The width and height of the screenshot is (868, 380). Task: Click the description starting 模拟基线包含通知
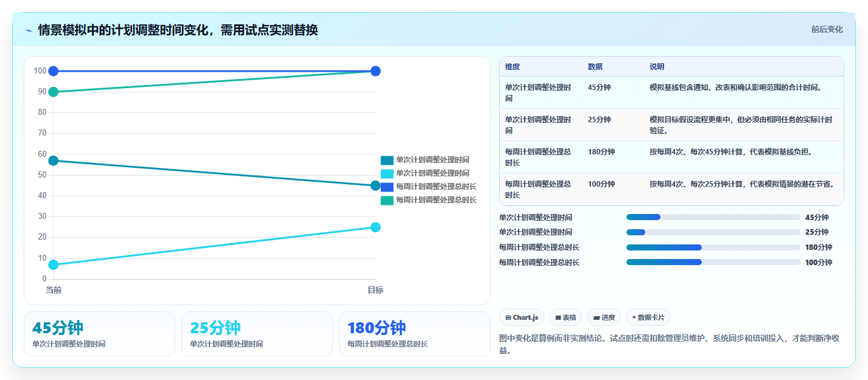click(x=735, y=87)
